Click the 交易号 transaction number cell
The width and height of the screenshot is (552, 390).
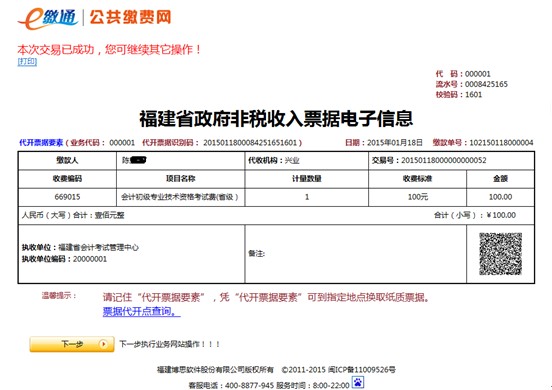pyautogui.click(x=451, y=161)
